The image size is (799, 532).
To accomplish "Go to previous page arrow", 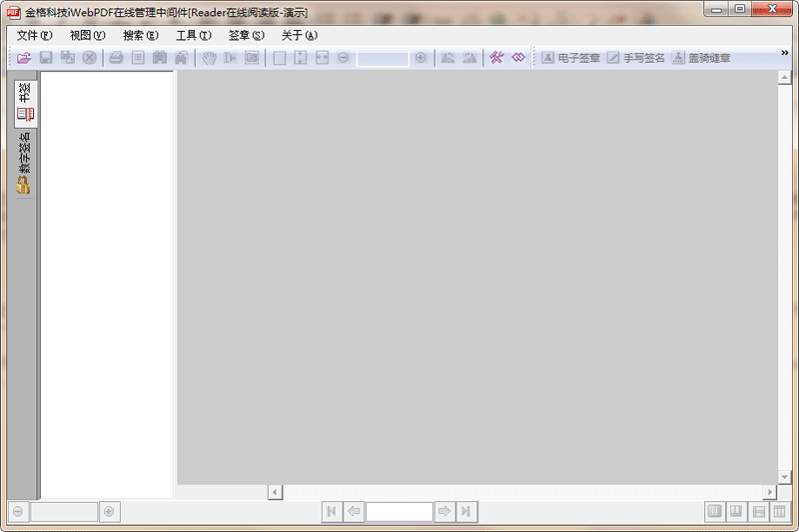I will [355, 511].
